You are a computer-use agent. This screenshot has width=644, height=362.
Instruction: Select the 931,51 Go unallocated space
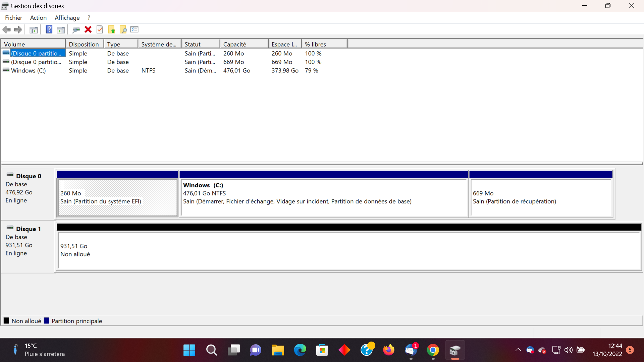pyautogui.click(x=349, y=250)
